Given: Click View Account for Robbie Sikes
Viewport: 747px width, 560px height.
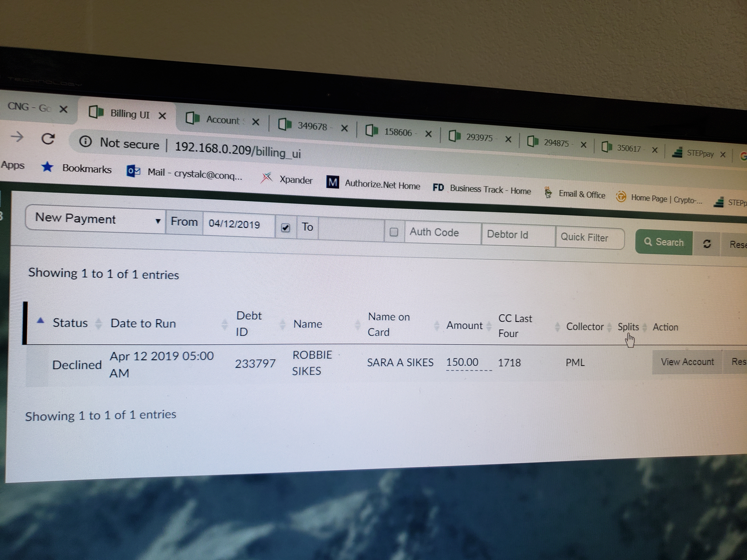Looking at the screenshot, I should tap(687, 362).
